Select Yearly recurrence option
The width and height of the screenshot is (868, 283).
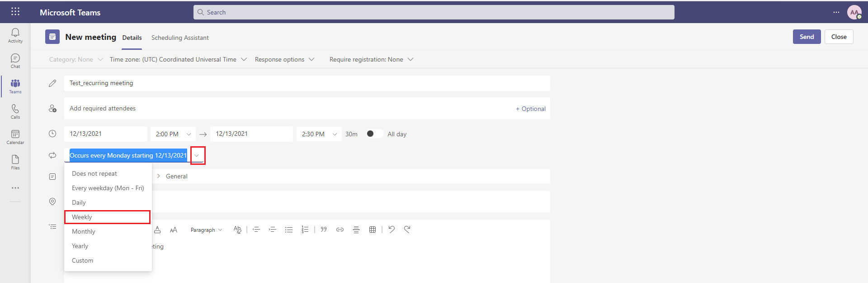coord(108,246)
